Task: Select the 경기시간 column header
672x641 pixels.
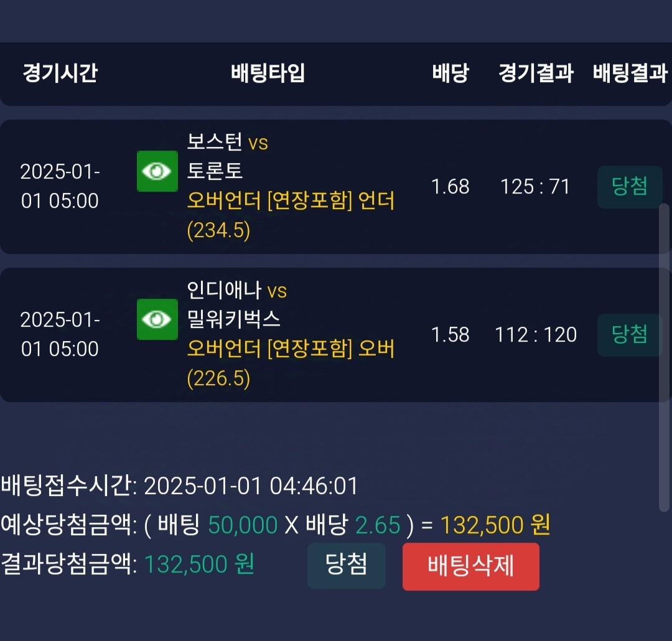Action: pyautogui.click(x=60, y=73)
